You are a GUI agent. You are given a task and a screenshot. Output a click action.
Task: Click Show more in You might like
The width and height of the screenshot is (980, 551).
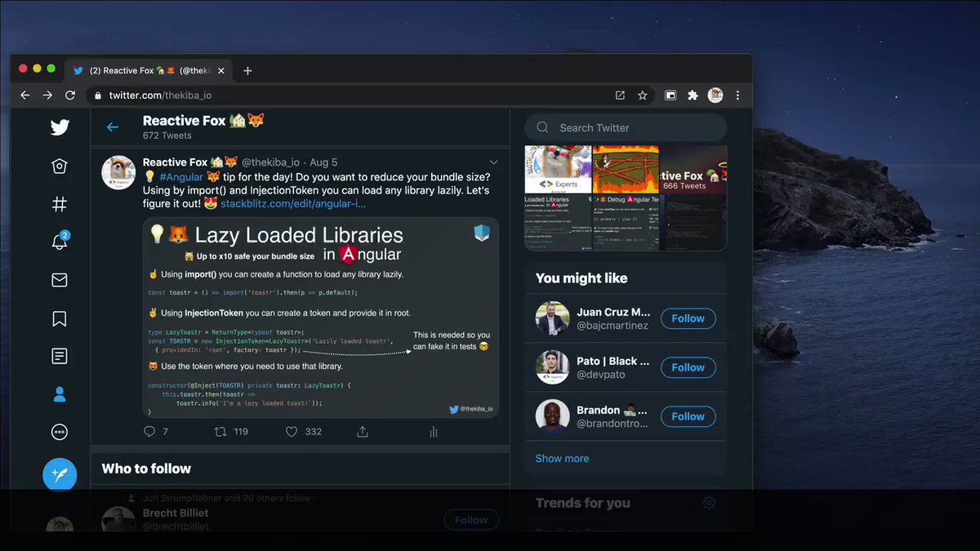(x=562, y=458)
